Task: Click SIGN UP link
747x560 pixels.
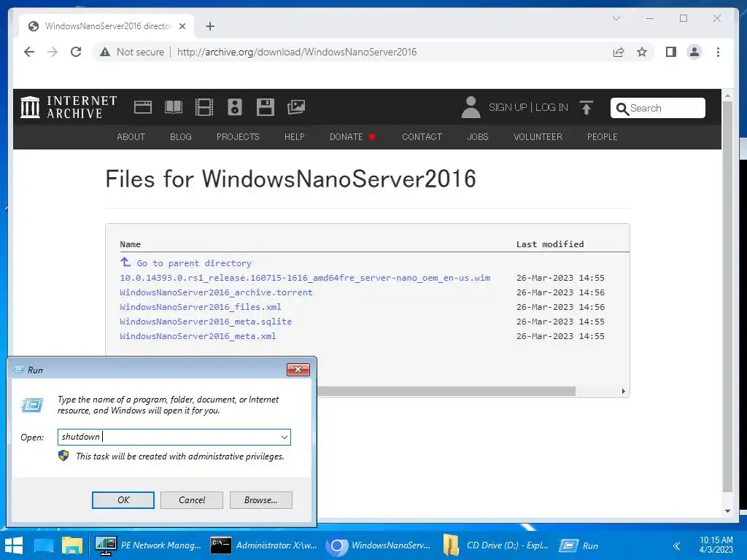Action: pyautogui.click(x=508, y=107)
